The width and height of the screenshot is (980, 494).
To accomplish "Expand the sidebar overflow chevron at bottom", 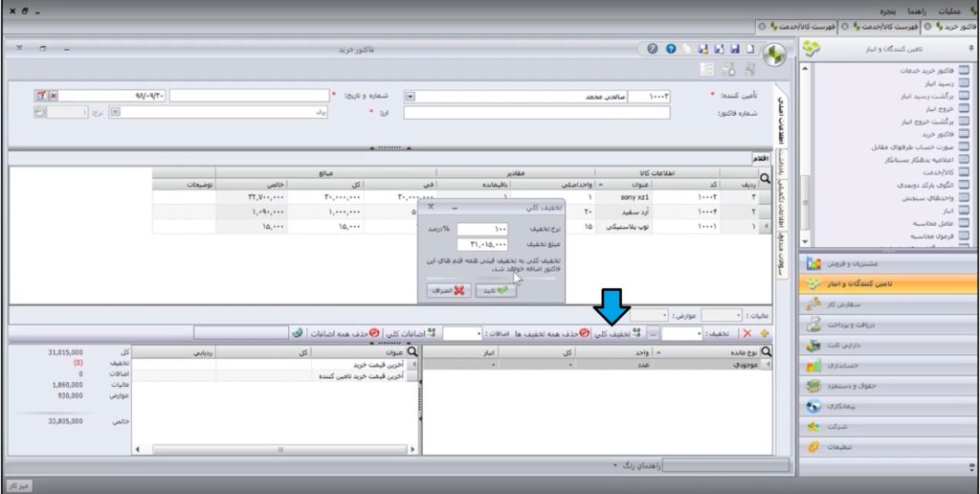I will [x=972, y=466].
